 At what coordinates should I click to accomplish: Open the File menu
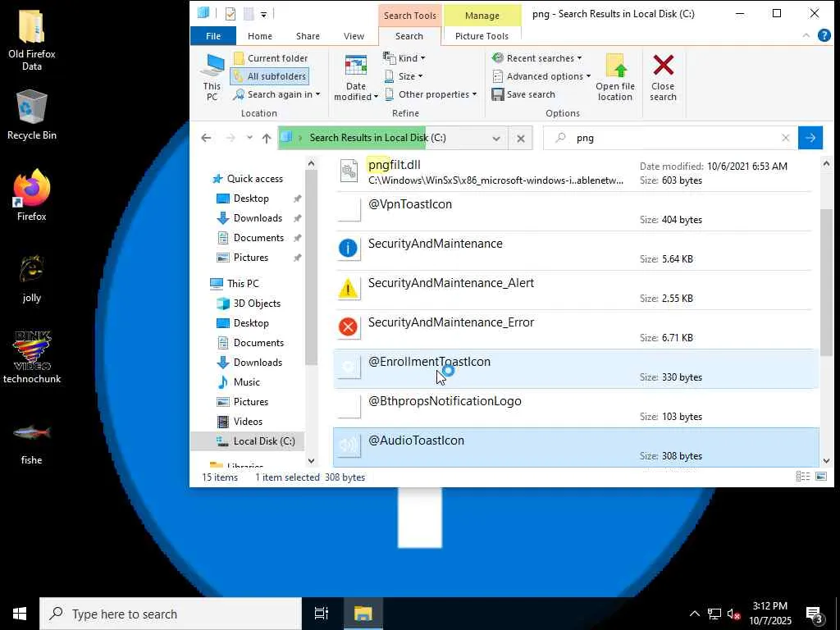pyautogui.click(x=213, y=36)
